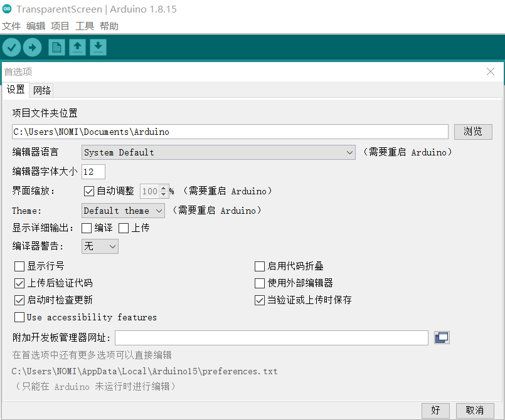Decrease the interface scale percentage spinner

point(164,194)
